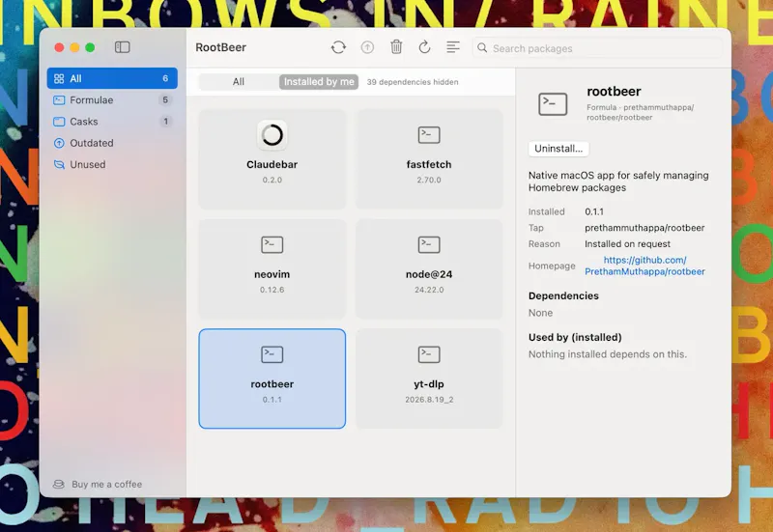Screen dimensions: 773x532
Task: Click the rootbeer card terminal icon
Action: (x=272, y=354)
